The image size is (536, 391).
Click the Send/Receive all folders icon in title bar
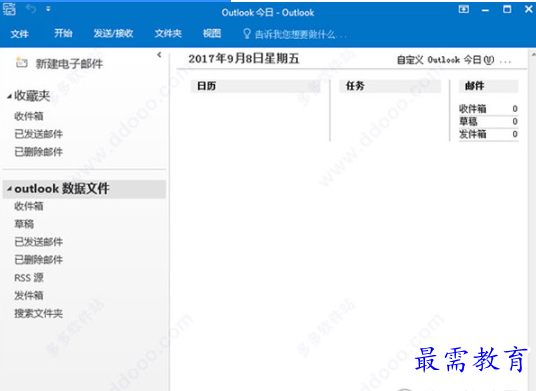(x=10, y=9)
